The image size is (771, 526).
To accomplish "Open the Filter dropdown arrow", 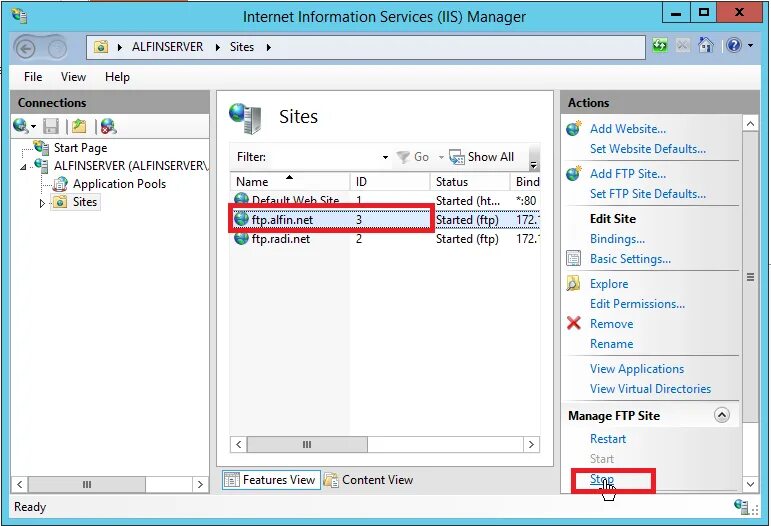I will click(385, 157).
